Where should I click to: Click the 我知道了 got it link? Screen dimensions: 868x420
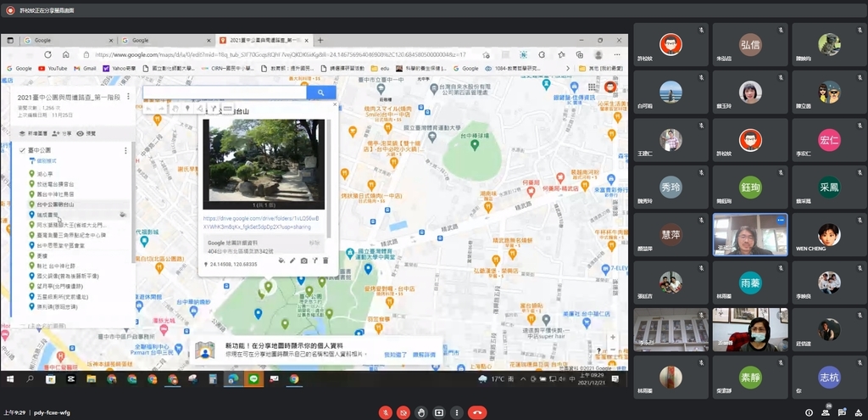396,355
